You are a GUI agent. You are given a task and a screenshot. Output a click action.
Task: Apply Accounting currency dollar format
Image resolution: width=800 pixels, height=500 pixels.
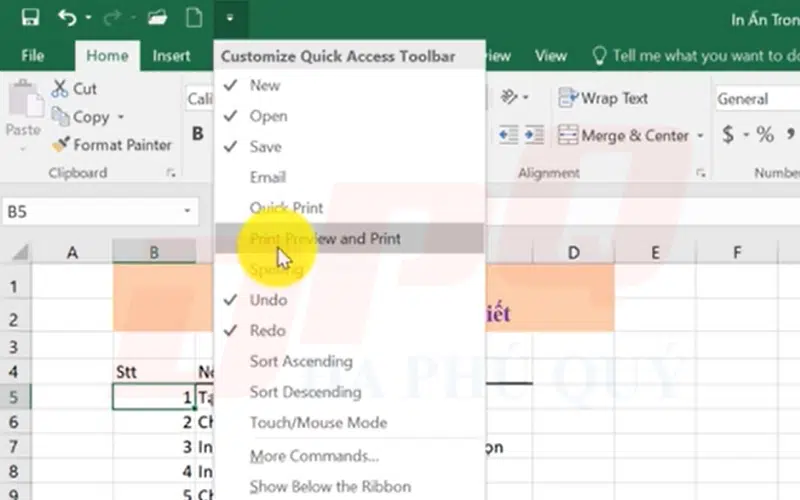[x=728, y=135]
